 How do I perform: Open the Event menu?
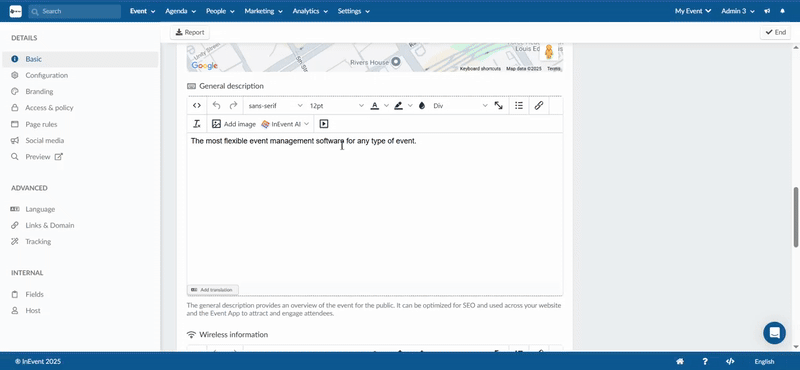pyautogui.click(x=142, y=11)
